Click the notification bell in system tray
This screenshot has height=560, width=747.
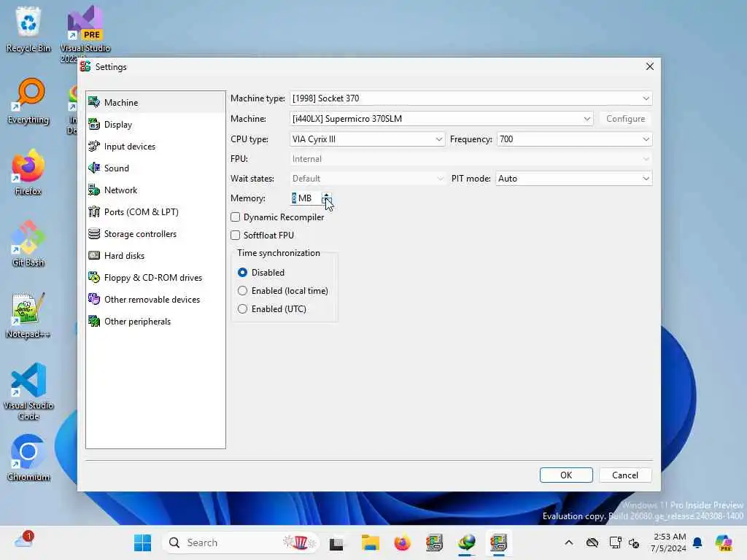(x=697, y=542)
